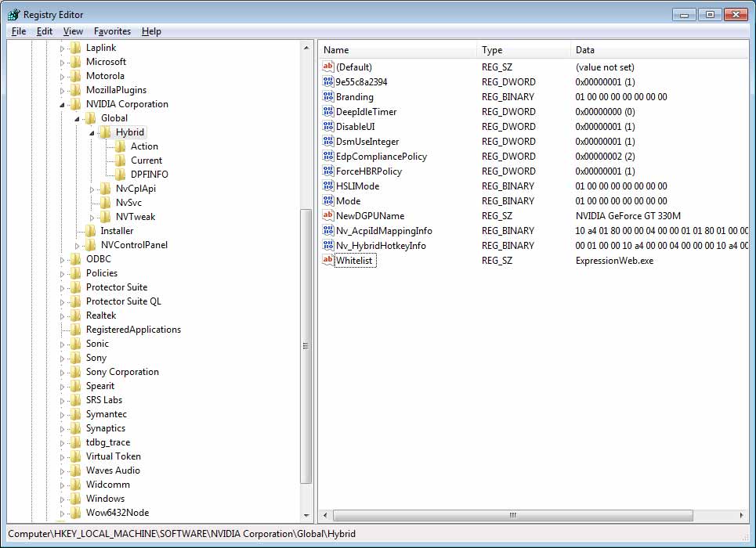Screen dimensions: 756x548
Task: Sort values by Data column header
Action: click(659, 49)
